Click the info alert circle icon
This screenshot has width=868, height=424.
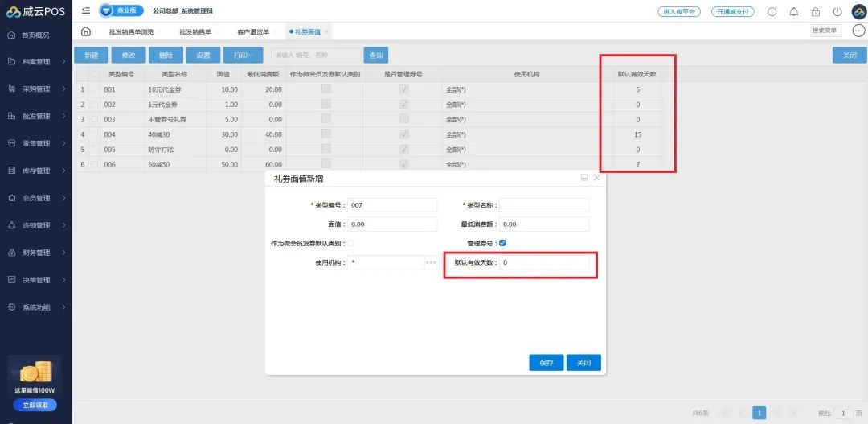pos(772,12)
